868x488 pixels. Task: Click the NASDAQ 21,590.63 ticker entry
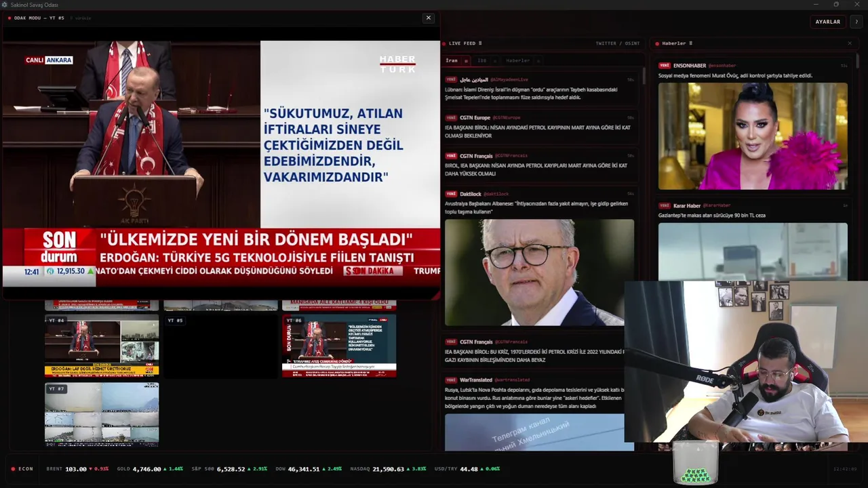(387, 469)
